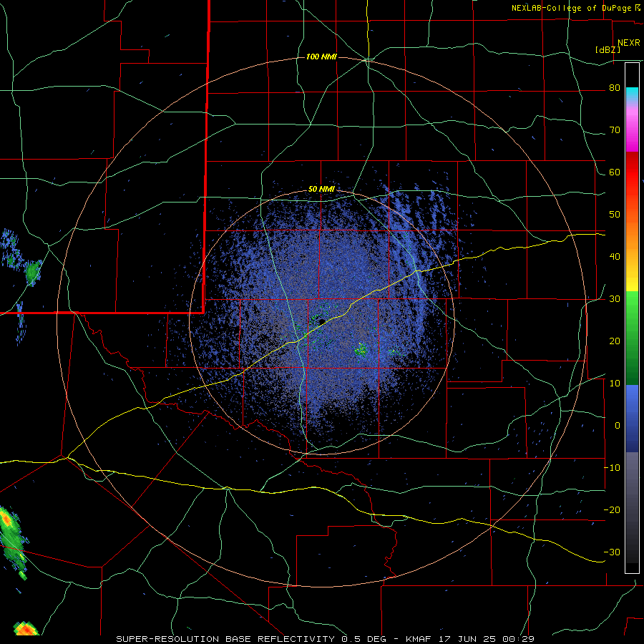Click the 100 NMI range ring label
The width and height of the screenshot is (644, 644).
tap(321, 57)
